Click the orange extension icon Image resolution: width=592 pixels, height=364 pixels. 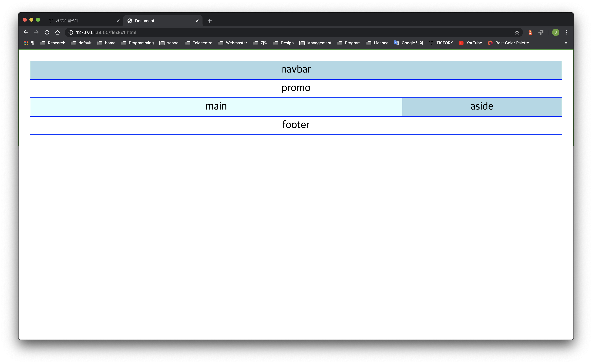(530, 32)
